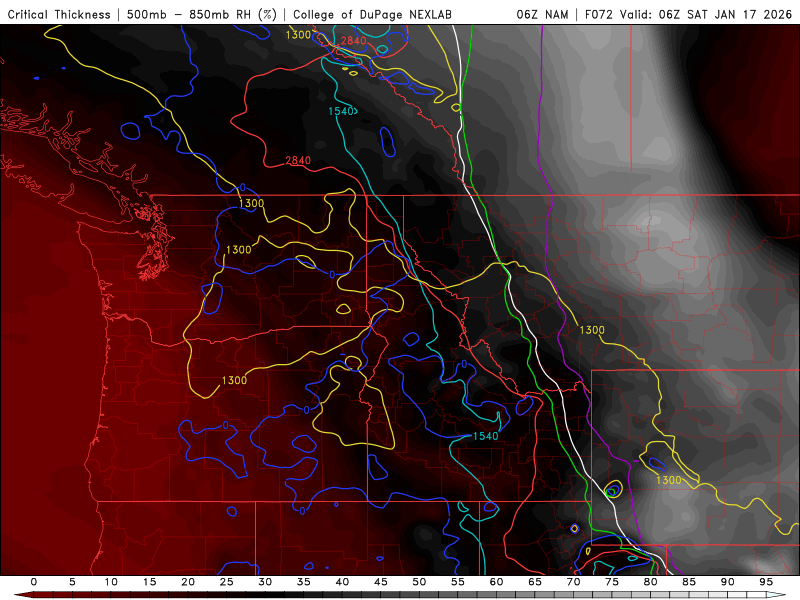Click the red "2840" label beside the yellow 1300

tap(354, 40)
